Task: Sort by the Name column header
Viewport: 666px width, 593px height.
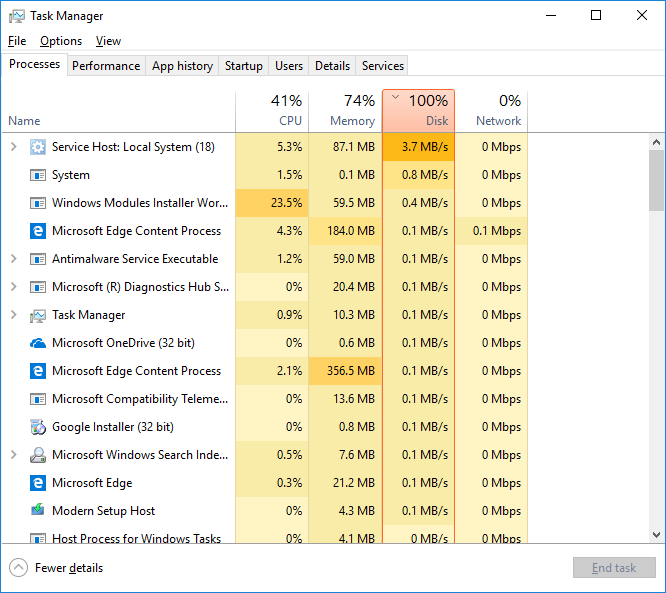Action: pyautogui.click(x=119, y=111)
